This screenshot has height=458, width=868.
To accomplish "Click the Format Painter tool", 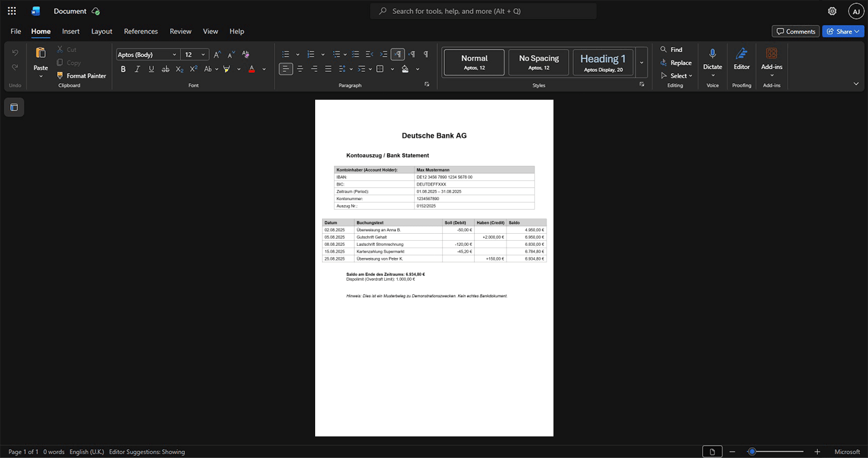I will point(81,76).
